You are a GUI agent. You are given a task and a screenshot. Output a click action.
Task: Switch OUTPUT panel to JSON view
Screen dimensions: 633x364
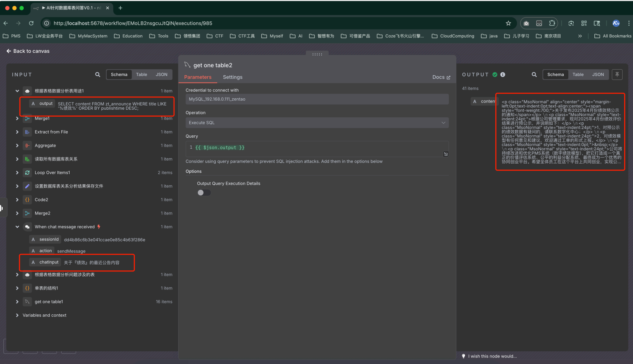pos(598,75)
